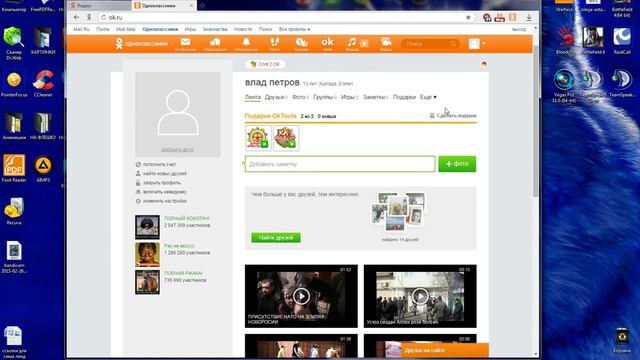The image size is (640, 360).
Task: Play the 03:15 video
Action: pos(420,296)
